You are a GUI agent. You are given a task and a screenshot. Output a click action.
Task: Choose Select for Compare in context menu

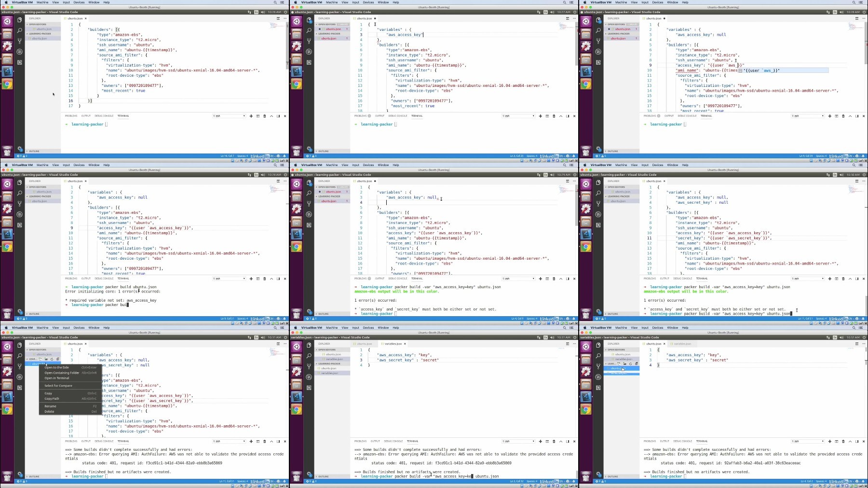click(x=70, y=386)
